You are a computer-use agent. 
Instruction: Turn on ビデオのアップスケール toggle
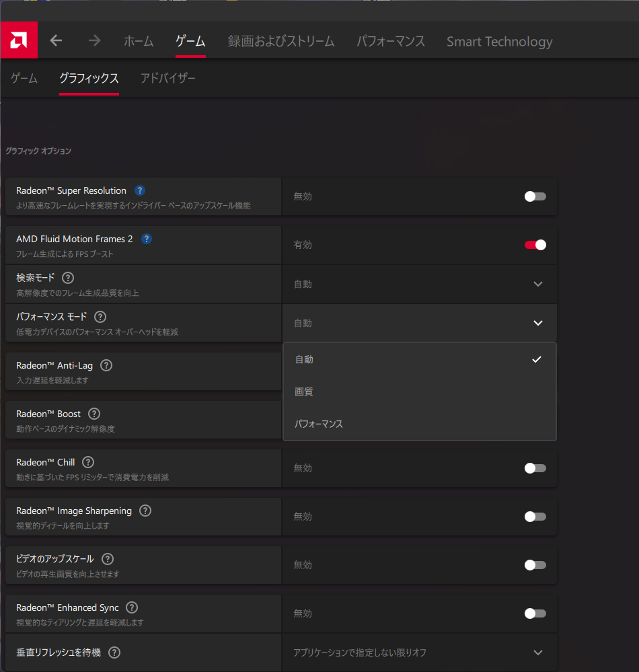535,565
